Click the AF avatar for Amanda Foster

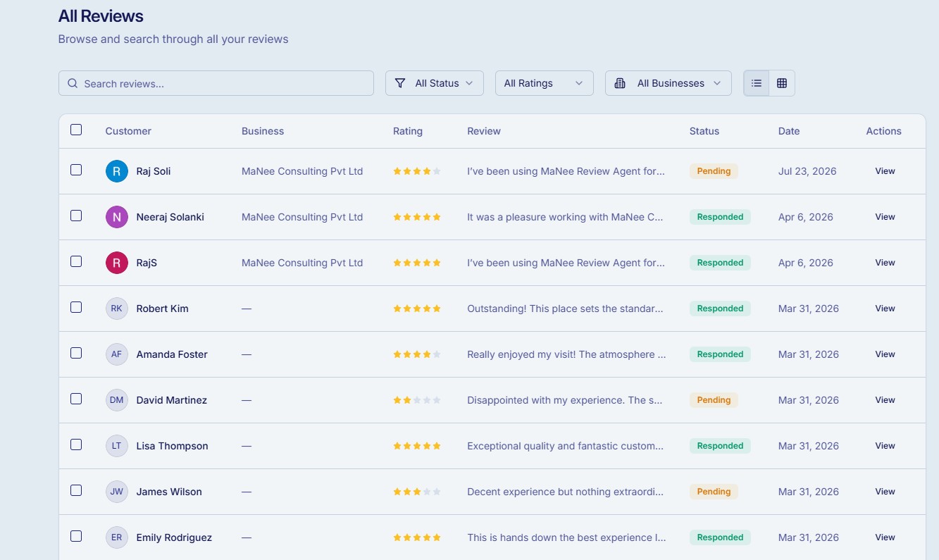[x=117, y=354]
